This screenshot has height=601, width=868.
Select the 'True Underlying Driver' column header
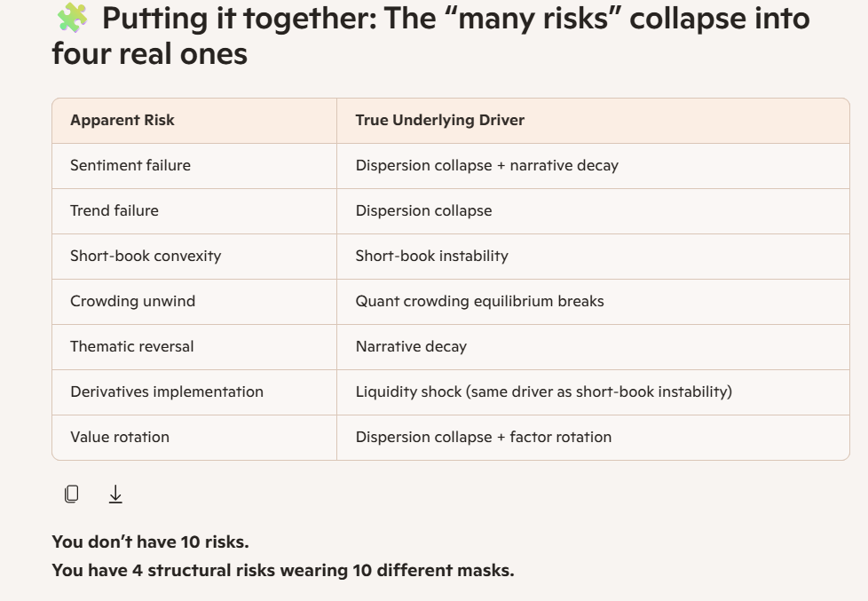pos(593,120)
